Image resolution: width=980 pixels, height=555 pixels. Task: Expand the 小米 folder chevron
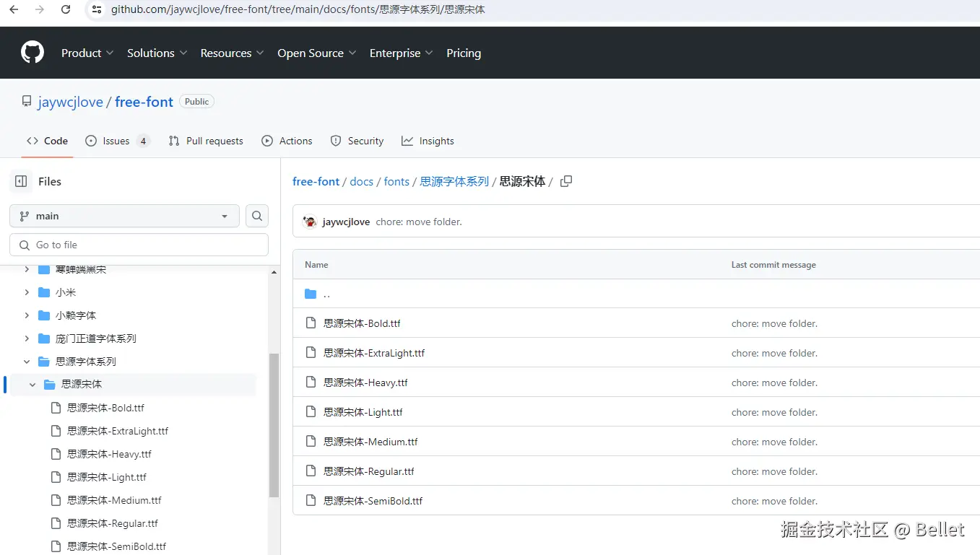click(27, 292)
